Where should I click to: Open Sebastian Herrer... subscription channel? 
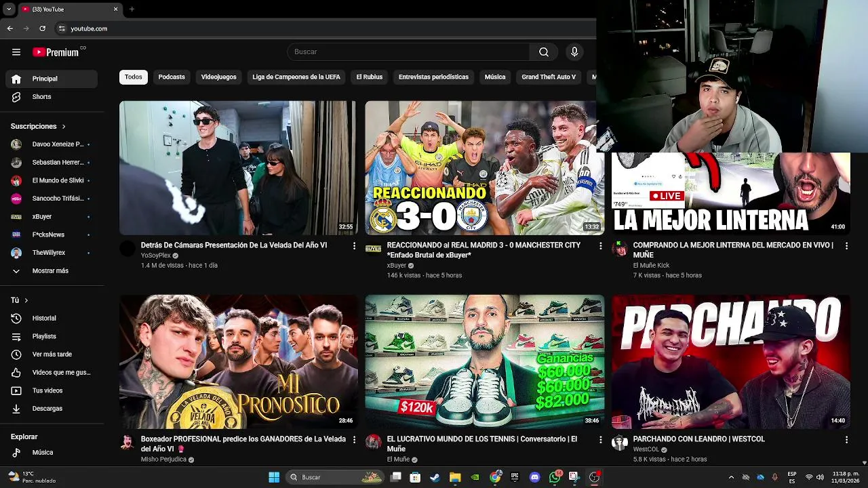point(52,163)
